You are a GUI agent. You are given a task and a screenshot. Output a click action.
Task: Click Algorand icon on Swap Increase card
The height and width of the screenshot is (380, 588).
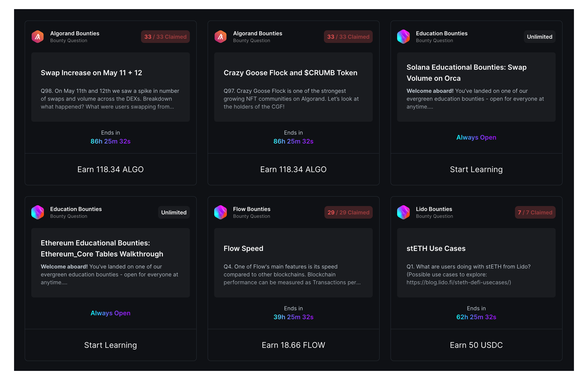38,37
